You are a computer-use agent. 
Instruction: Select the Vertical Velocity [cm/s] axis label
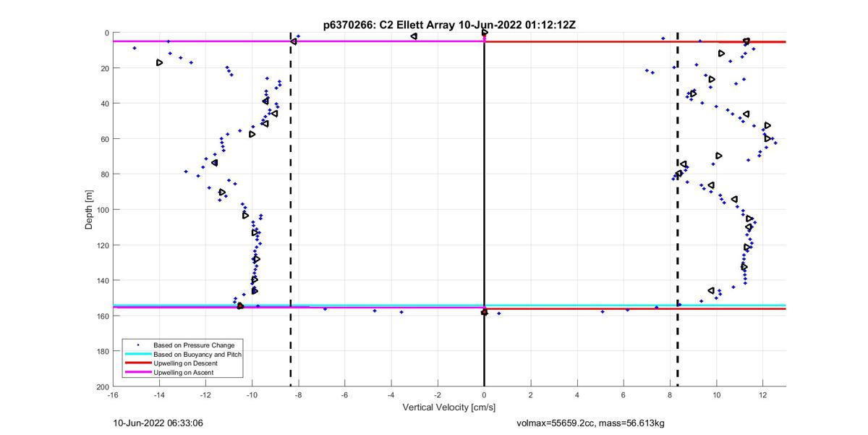[448, 407]
